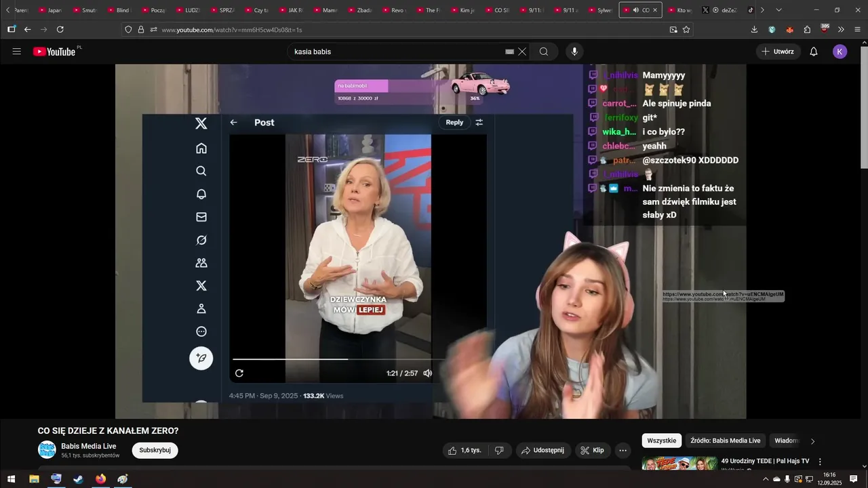Open the action center notifications icon
Viewport: 868px width, 488px height.
tap(854, 479)
